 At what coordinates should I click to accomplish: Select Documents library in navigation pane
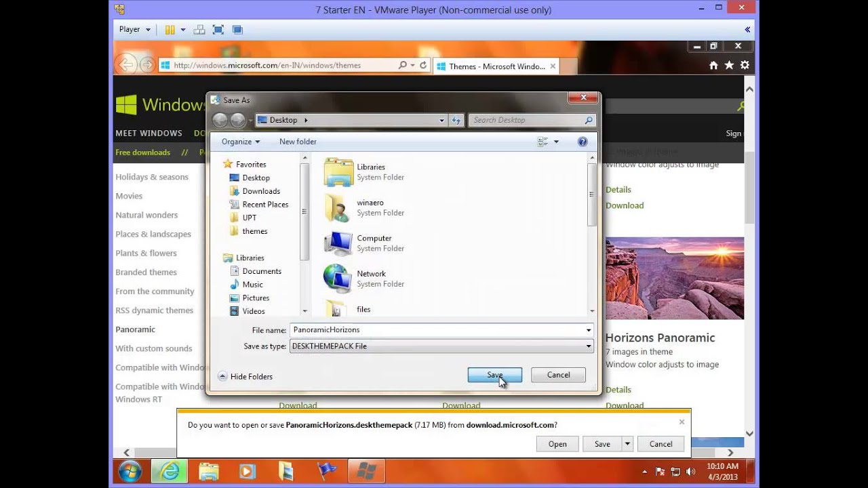coord(261,271)
